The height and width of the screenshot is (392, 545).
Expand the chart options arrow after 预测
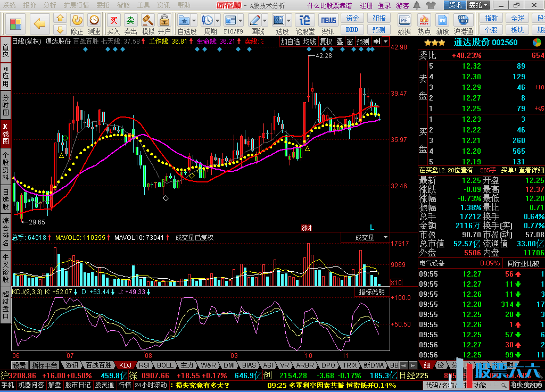385,41
